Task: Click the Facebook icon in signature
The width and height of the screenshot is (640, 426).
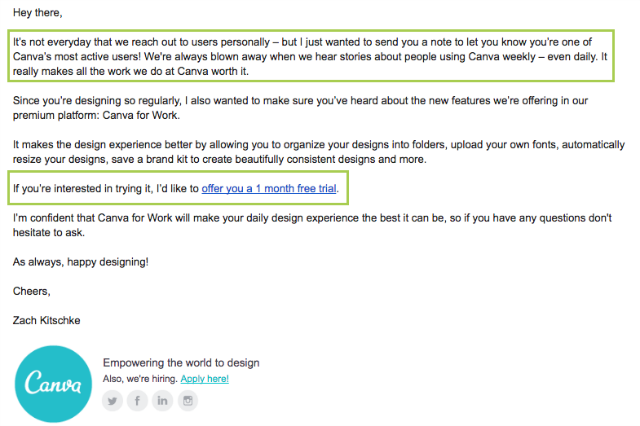Action: pyautogui.click(x=137, y=400)
